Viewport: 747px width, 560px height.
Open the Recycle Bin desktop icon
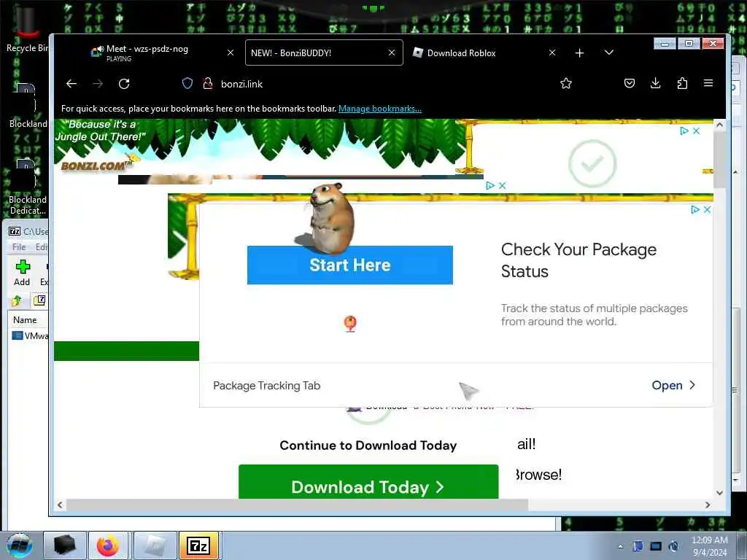click(27, 28)
